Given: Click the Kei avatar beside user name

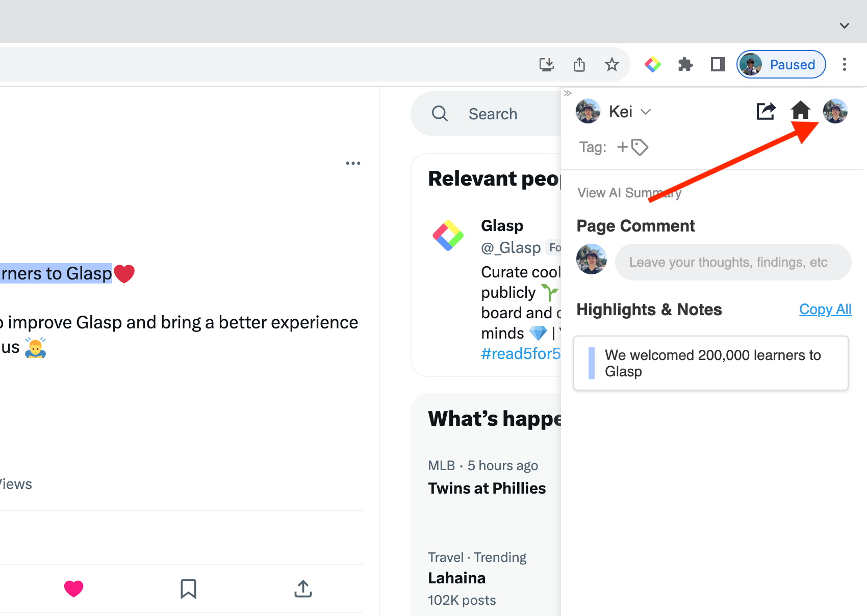Looking at the screenshot, I should [588, 111].
